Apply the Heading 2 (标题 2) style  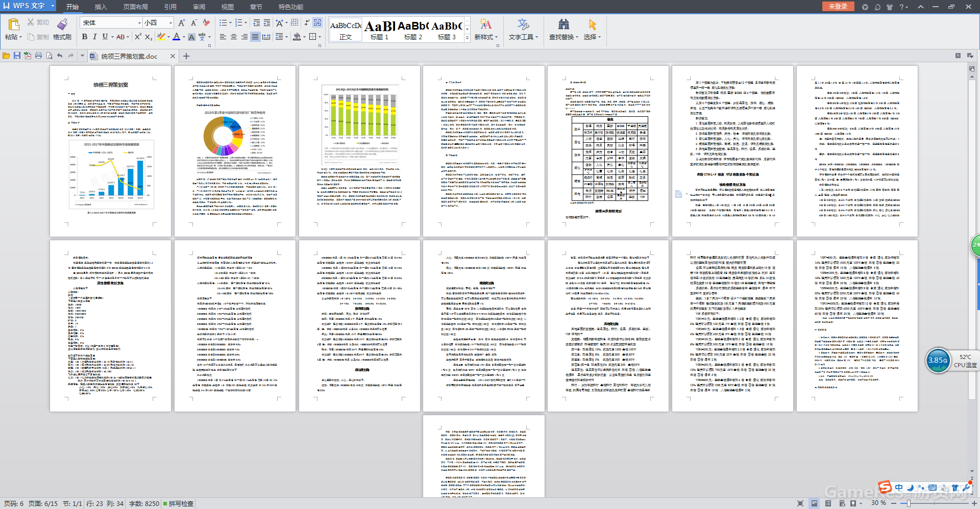pyautogui.click(x=413, y=30)
